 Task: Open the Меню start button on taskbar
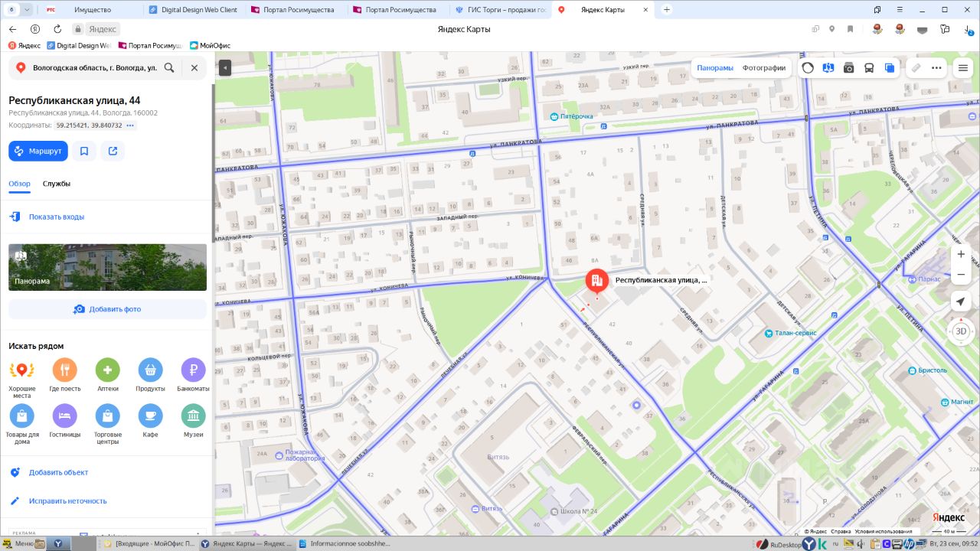point(18,543)
